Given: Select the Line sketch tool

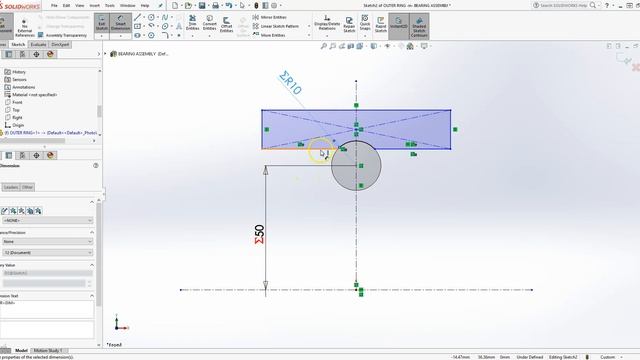Looking at the screenshot, I should click(138, 17).
